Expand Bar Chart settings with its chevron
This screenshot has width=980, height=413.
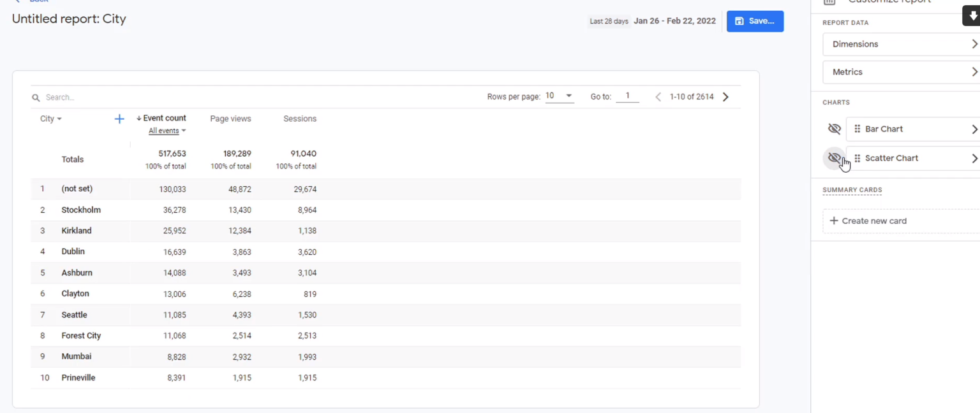point(975,129)
